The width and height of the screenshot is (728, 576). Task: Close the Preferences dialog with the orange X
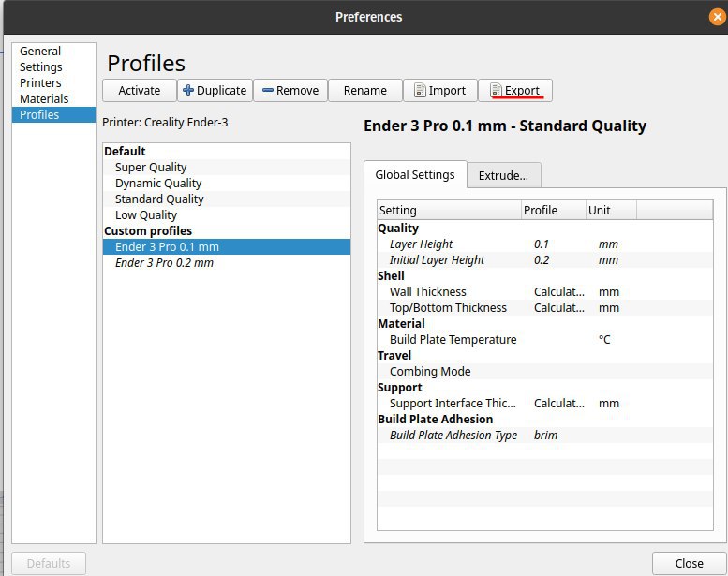(x=718, y=17)
